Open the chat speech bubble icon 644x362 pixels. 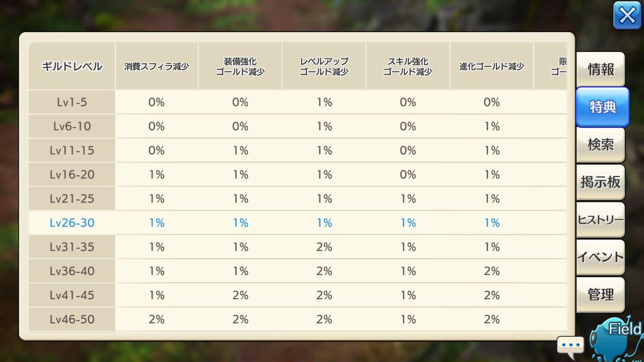(x=570, y=345)
